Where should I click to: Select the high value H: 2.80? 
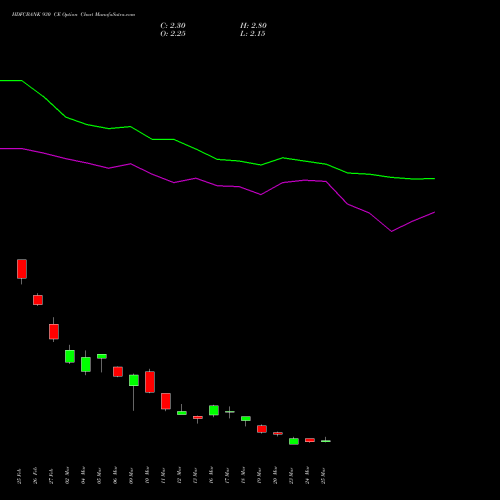(253, 26)
